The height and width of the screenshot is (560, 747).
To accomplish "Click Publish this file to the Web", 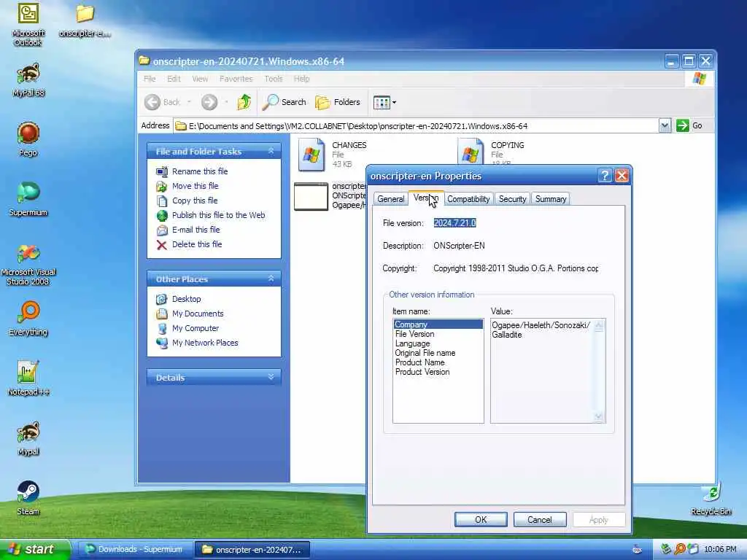I will tap(218, 215).
